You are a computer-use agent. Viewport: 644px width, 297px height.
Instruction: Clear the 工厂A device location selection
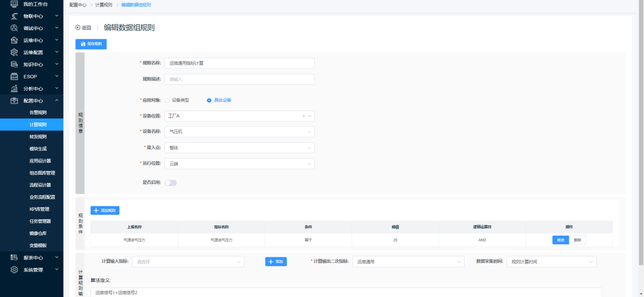[x=303, y=116]
